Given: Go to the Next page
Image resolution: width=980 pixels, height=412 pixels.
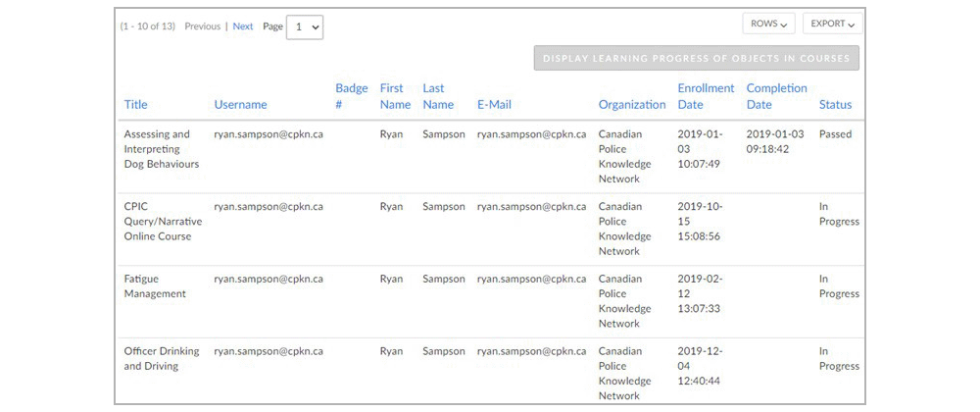Looking at the screenshot, I should click(x=243, y=26).
